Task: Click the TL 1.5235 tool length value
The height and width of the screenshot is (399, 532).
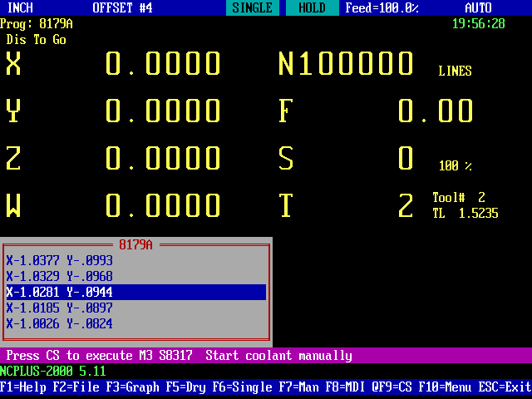Action: coord(465,214)
